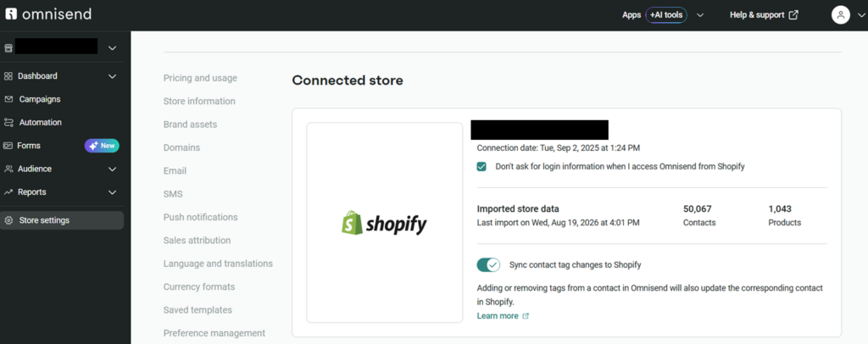The width and height of the screenshot is (868, 344).
Task: Open the user profile avatar icon
Action: pyautogui.click(x=840, y=15)
